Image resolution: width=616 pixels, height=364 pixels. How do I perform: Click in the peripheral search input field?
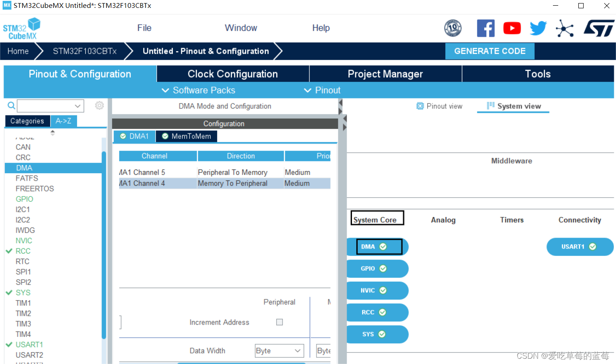tap(45, 106)
